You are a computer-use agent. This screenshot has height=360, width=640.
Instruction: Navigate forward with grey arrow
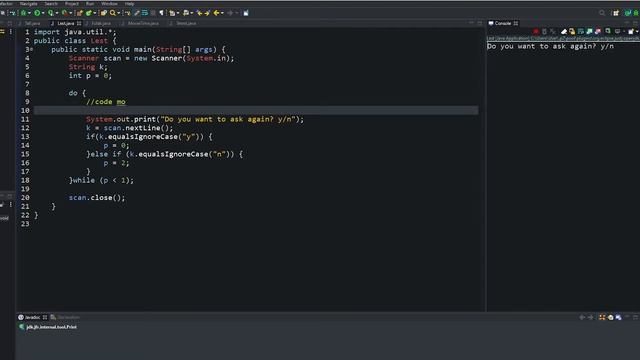pyautogui.click(x=229, y=13)
